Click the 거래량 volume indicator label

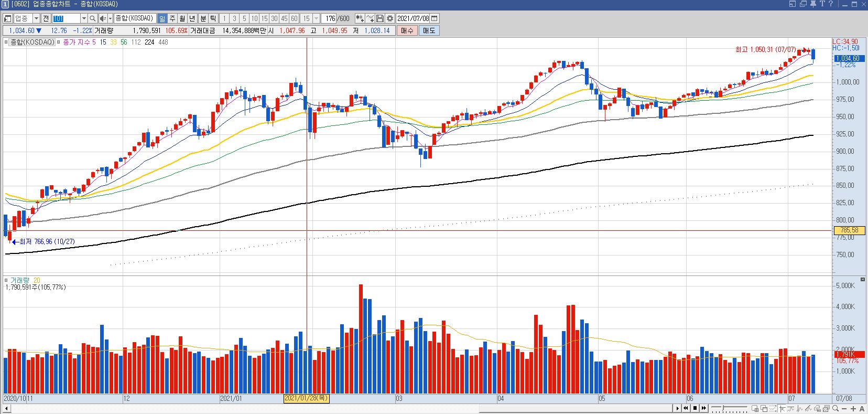tap(21, 280)
